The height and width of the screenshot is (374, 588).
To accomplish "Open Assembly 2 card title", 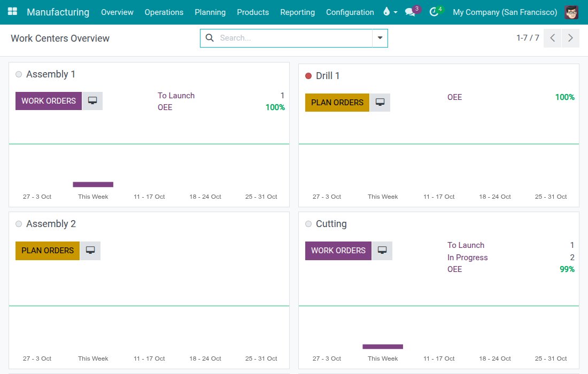I will (x=51, y=224).
